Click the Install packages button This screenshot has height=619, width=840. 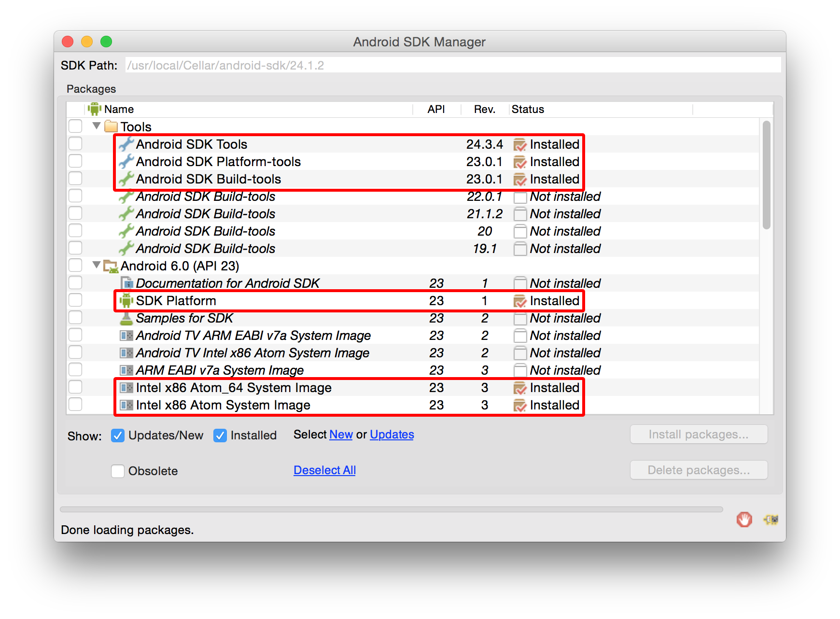tap(699, 434)
